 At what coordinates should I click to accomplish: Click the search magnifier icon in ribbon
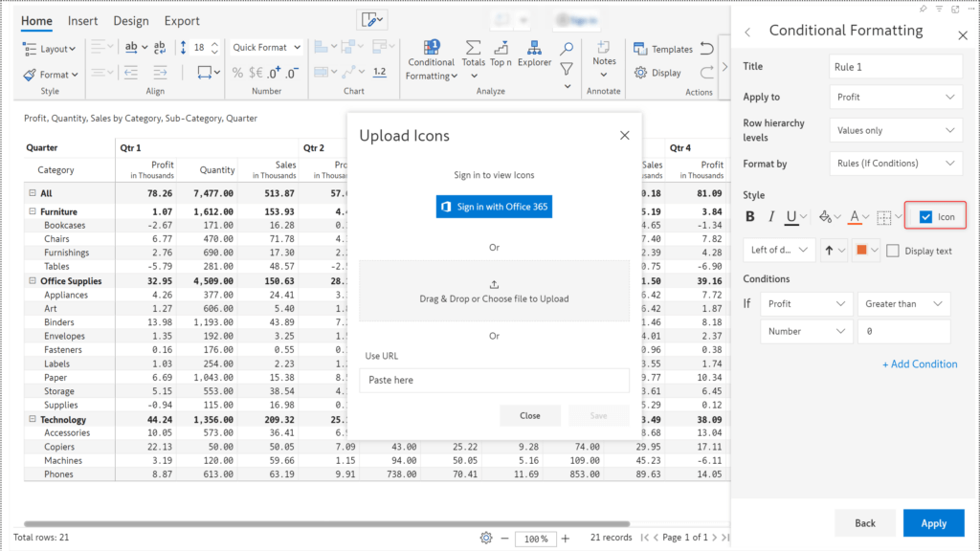(567, 48)
